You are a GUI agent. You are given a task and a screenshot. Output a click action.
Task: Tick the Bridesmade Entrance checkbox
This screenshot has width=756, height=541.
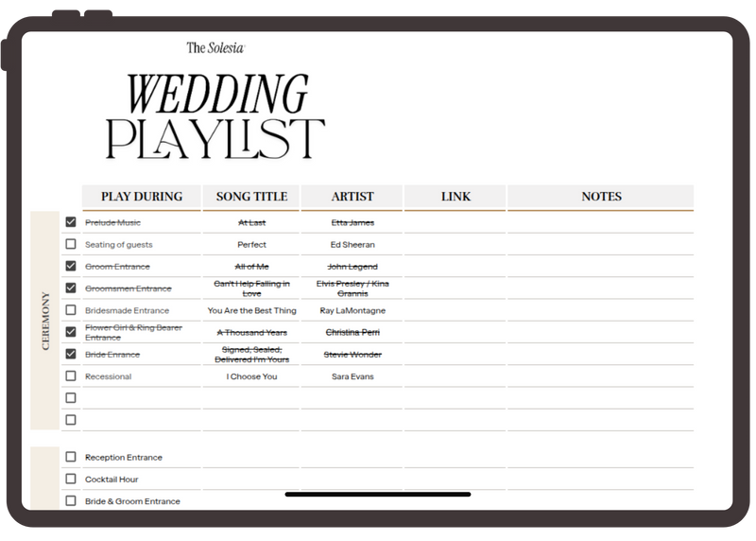coord(71,310)
